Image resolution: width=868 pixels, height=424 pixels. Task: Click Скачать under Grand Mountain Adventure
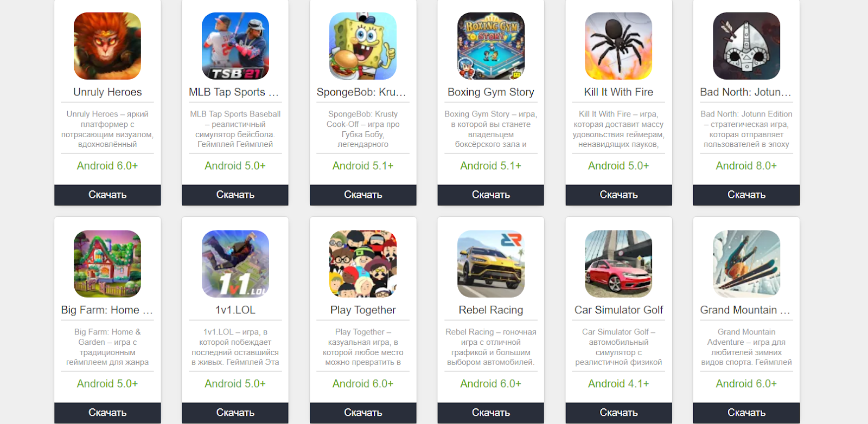[x=746, y=413]
